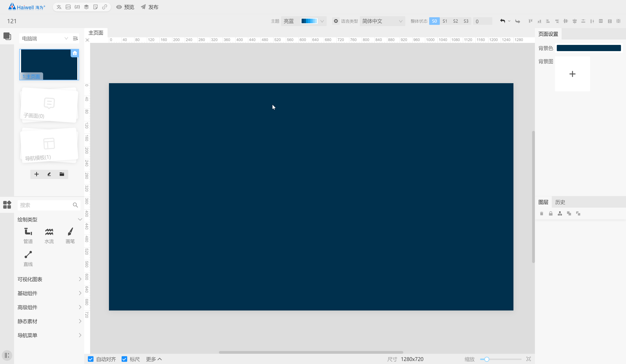The image size is (626, 364).
Task: Select the 水流 water flow tool
Action: pyautogui.click(x=49, y=236)
